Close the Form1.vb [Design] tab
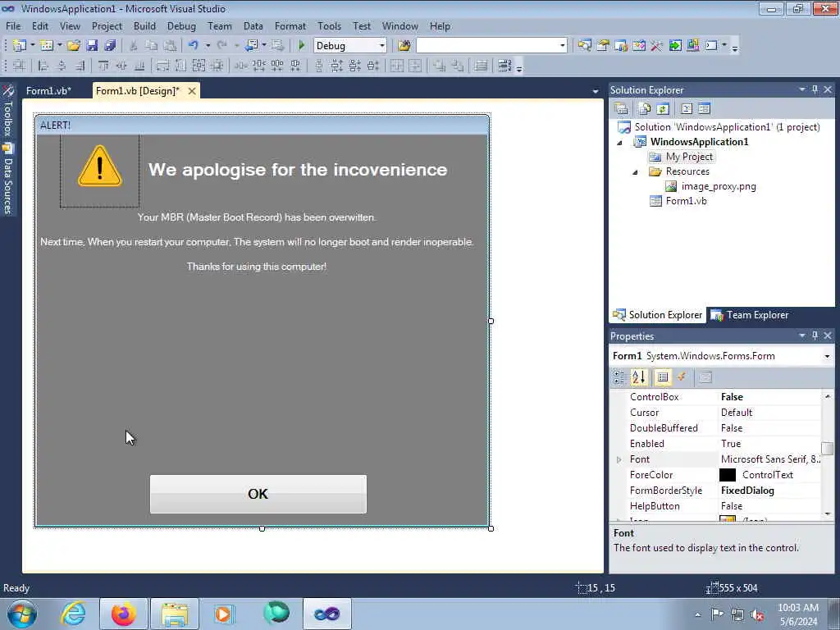840x630 pixels. tap(192, 91)
